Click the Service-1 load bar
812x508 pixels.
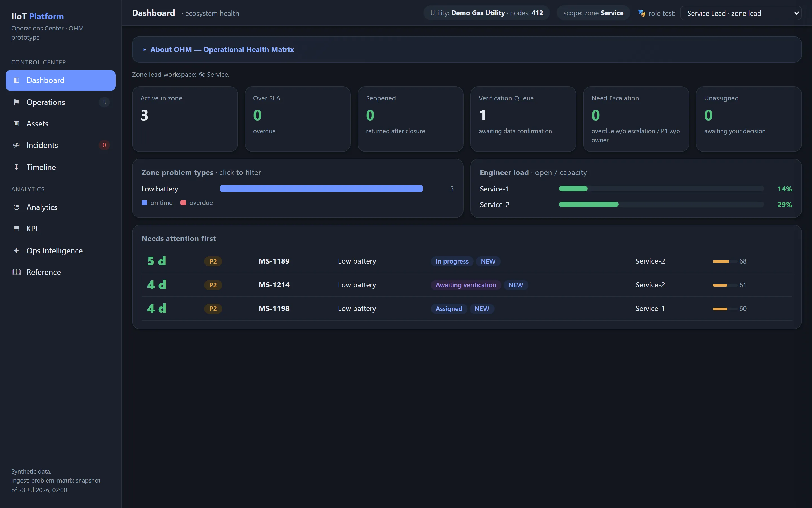(x=661, y=189)
